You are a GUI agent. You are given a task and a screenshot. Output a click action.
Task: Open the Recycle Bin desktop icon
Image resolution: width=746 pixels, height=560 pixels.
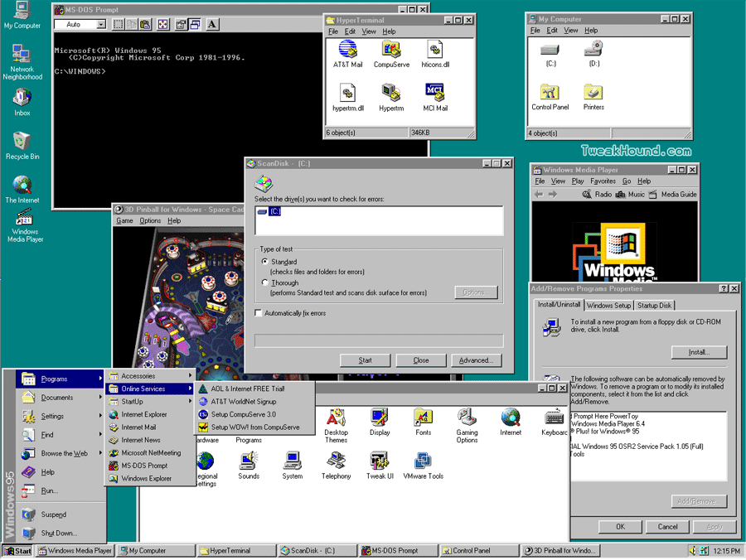coord(22,142)
